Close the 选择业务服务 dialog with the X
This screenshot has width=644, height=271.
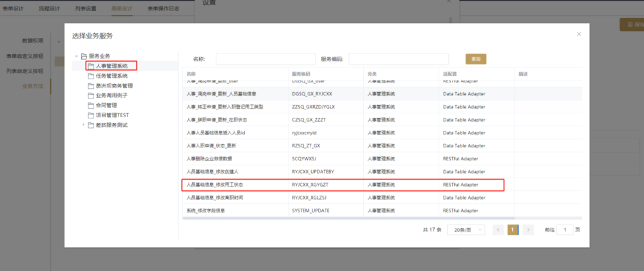(x=578, y=34)
